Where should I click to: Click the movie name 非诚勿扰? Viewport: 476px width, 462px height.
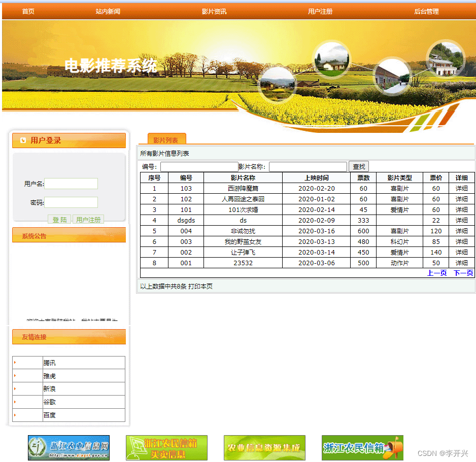243,231
